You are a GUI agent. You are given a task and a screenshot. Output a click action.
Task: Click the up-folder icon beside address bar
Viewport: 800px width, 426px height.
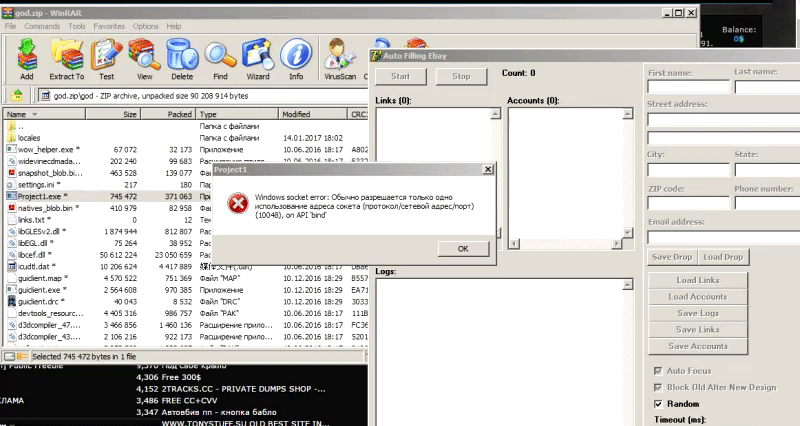click(17, 95)
